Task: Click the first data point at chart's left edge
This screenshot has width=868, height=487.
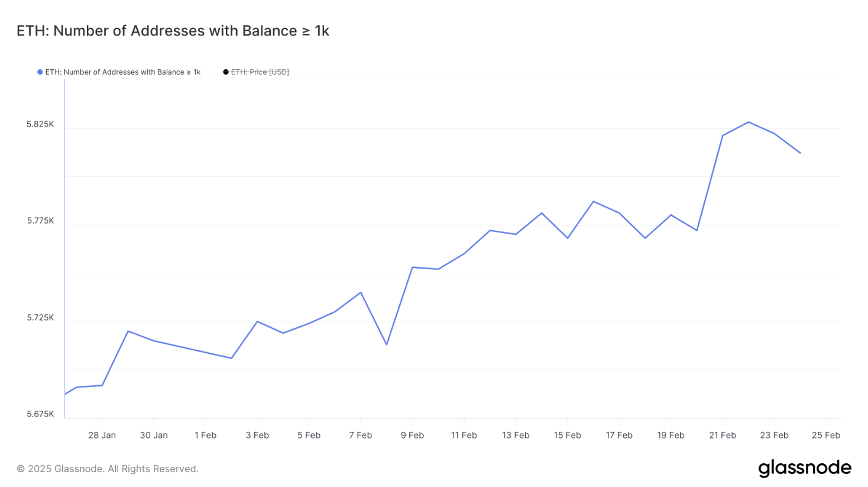Action: [65, 394]
